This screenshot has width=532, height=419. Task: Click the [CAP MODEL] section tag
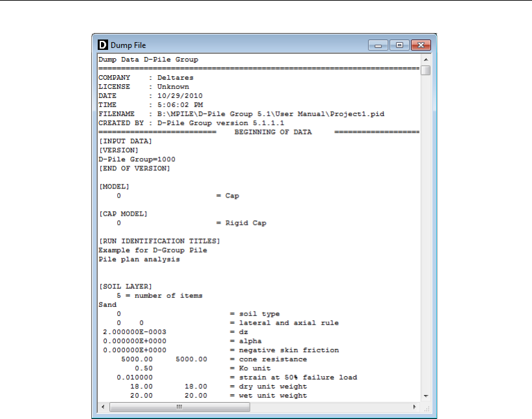tap(124, 214)
